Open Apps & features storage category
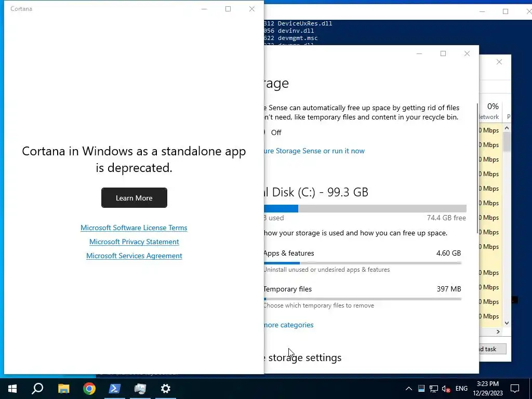 (362, 261)
